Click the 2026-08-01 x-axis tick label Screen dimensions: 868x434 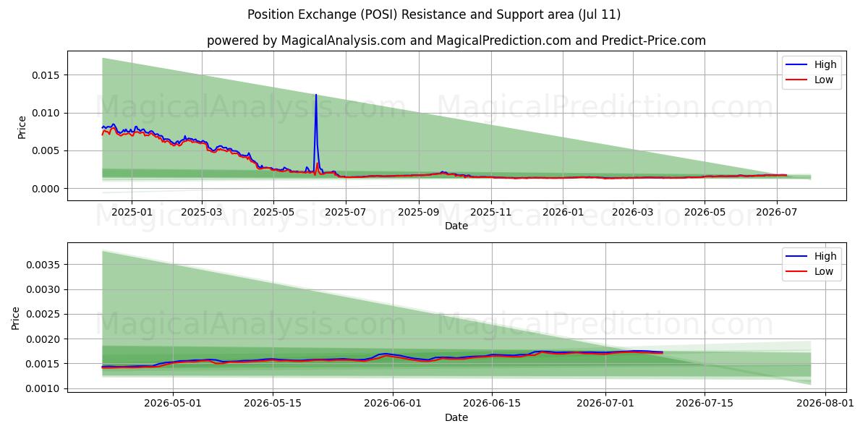tap(825, 404)
